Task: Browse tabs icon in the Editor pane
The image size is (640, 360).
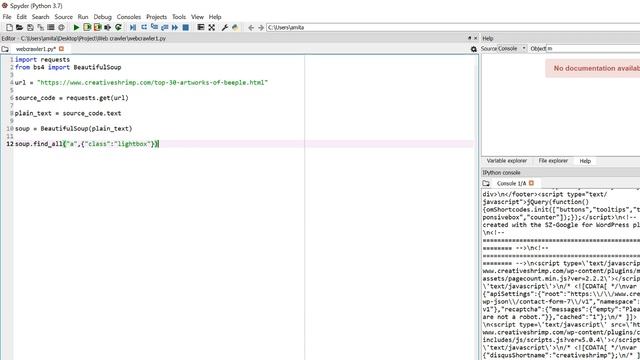Action: click(5, 49)
